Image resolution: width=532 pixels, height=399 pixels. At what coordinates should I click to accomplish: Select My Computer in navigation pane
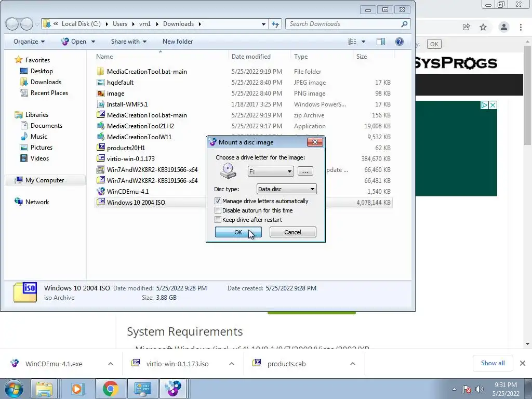coord(45,180)
